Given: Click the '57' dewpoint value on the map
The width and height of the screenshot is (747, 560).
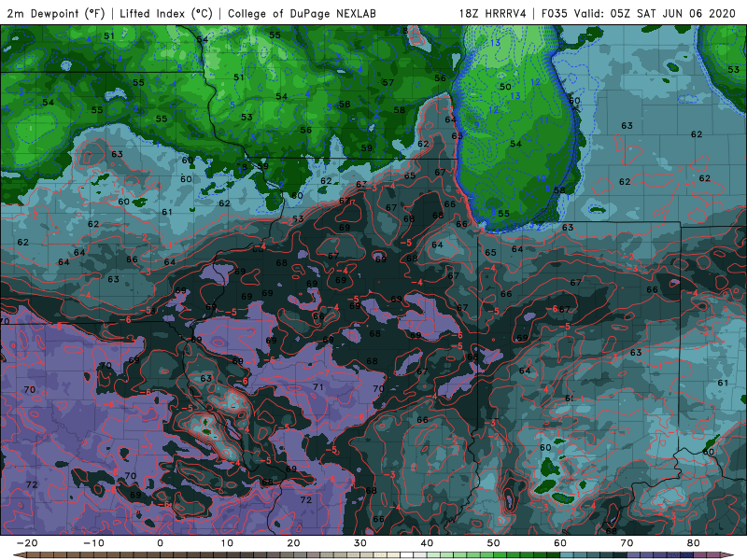Looking at the screenshot, I should point(388,82).
